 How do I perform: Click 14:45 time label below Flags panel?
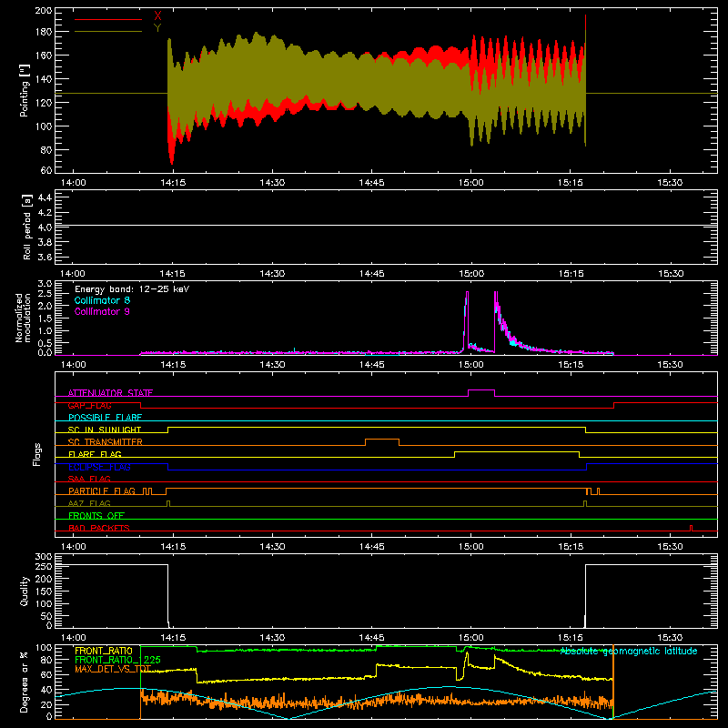371,547
